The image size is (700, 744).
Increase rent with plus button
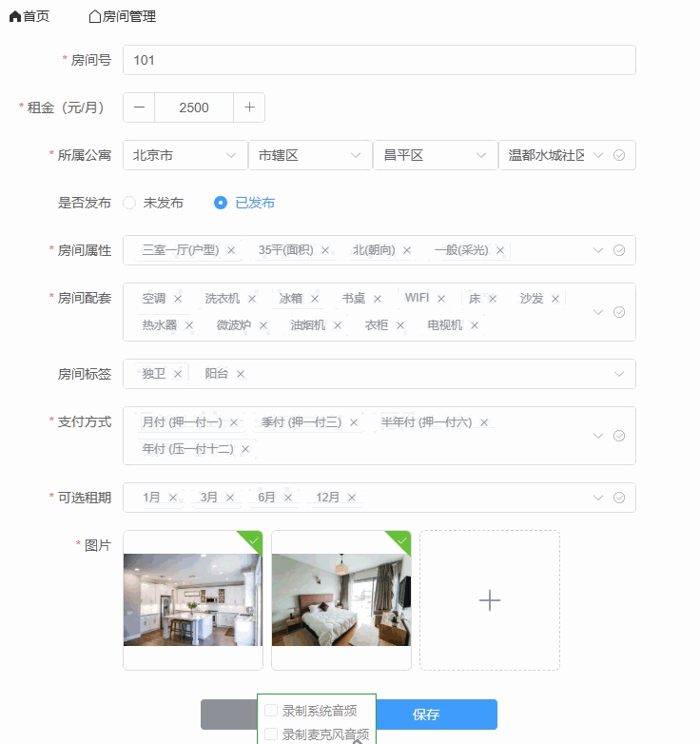pos(249,108)
